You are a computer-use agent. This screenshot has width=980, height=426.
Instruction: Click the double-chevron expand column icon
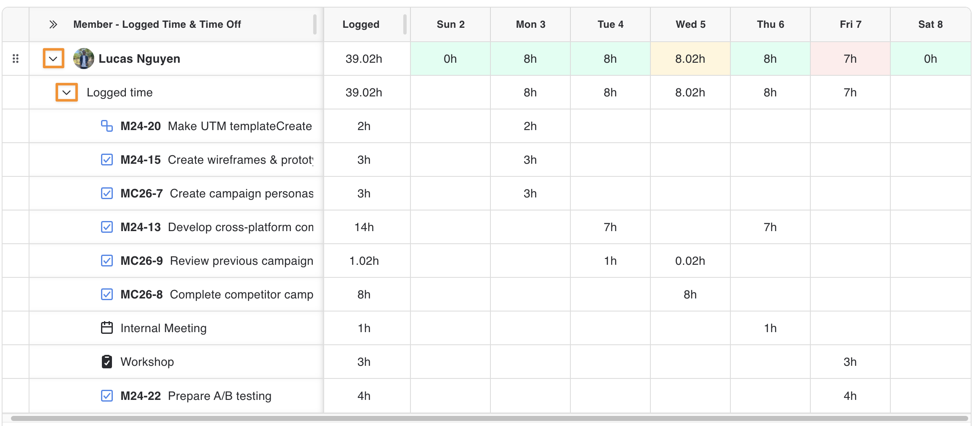(53, 24)
